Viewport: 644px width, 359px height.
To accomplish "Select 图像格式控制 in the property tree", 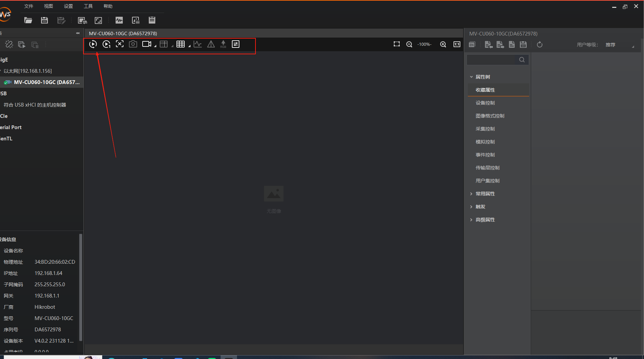I will 490,115.
